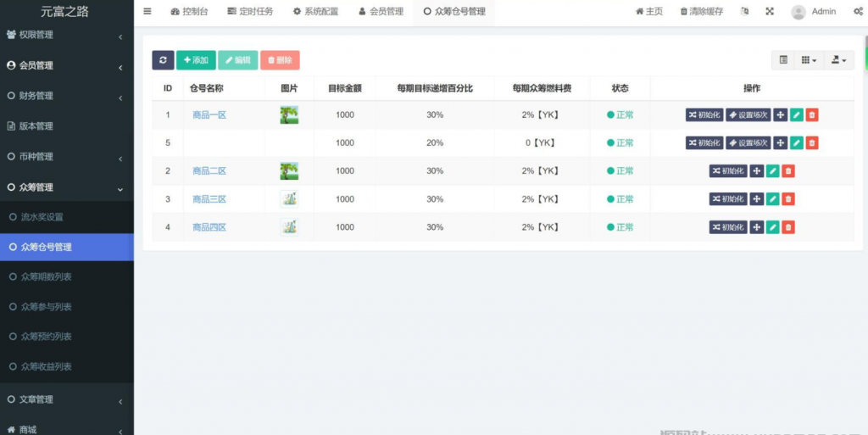868x435 pixels.
Task: Click green edit pencil for 商品三区 row
Action: [x=773, y=198]
